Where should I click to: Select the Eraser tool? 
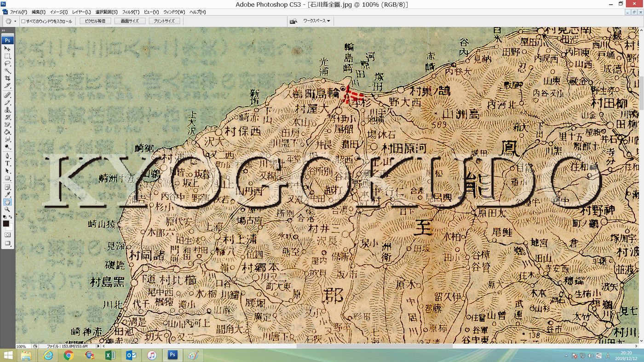coord(7,124)
